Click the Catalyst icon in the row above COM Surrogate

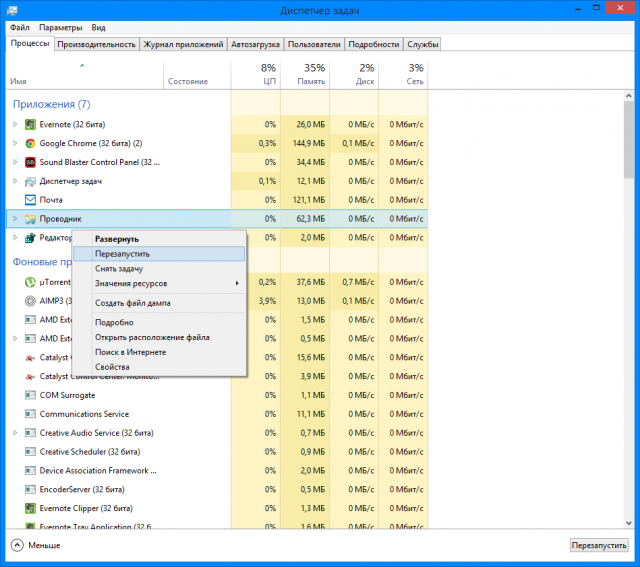point(30,376)
